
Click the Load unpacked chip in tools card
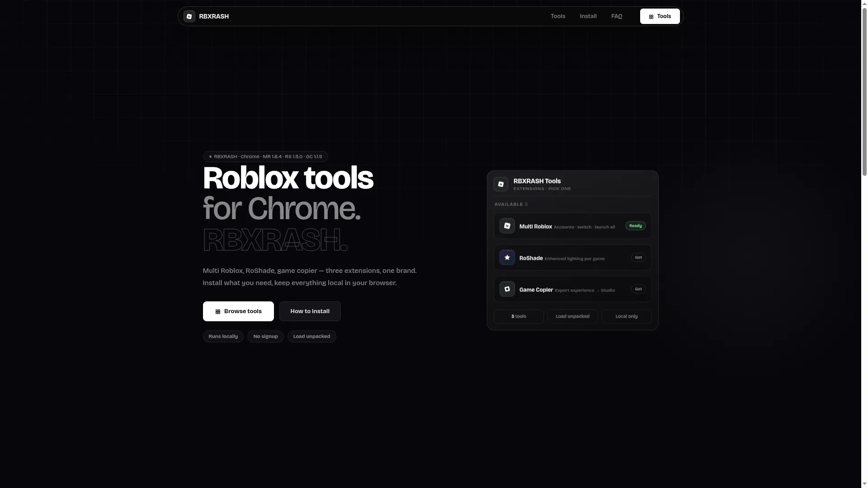[x=572, y=316]
